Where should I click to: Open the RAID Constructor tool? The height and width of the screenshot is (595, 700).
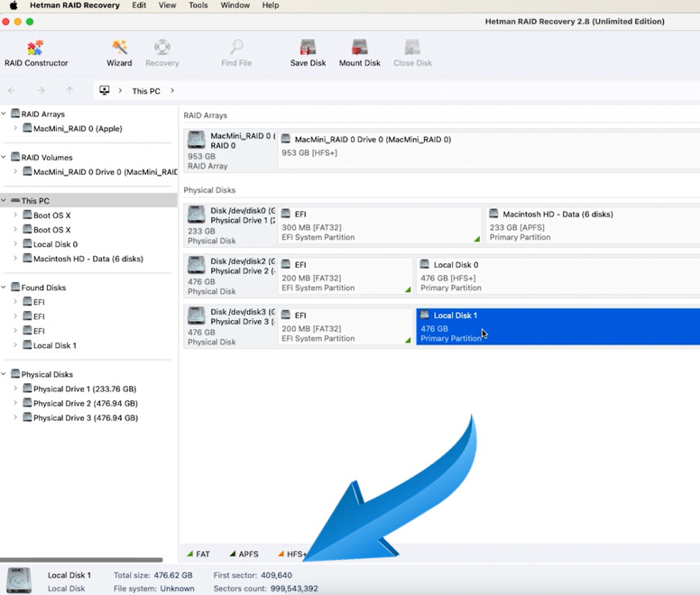coord(36,53)
